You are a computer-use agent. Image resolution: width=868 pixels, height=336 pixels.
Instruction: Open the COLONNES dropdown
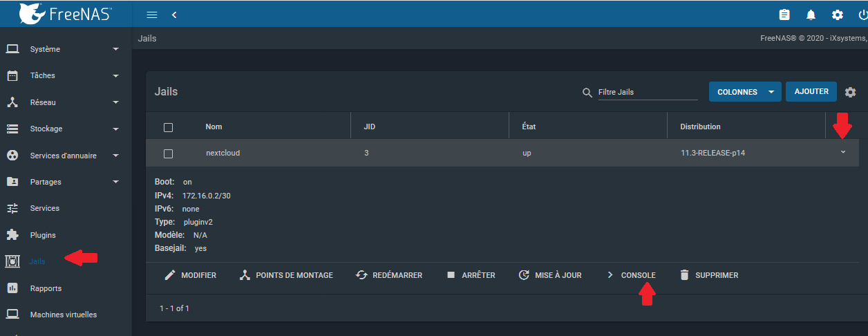pos(744,92)
